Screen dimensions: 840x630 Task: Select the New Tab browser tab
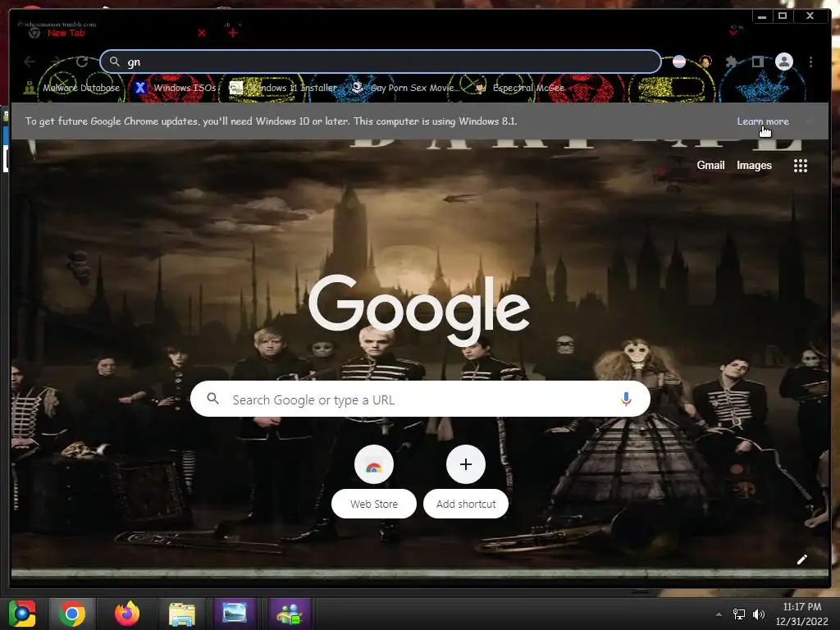tap(115, 32)
